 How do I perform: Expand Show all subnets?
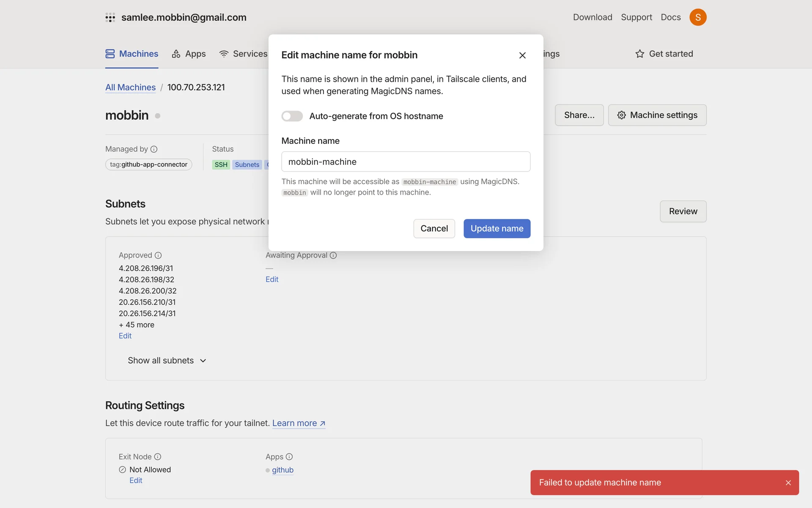[x=167, y=361]
